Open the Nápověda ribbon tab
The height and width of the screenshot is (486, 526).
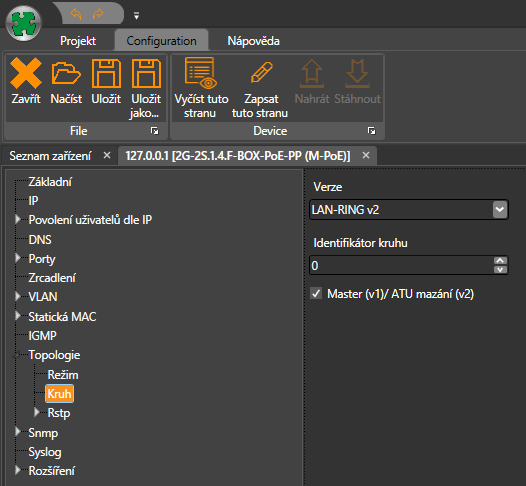[253, 41]
